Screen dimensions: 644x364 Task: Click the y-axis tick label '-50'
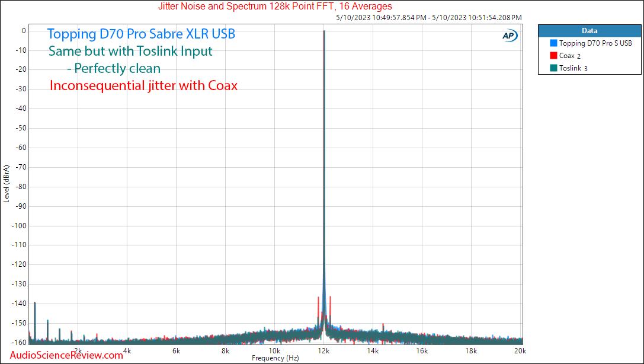pyautogui.click(x=21, y=128)
